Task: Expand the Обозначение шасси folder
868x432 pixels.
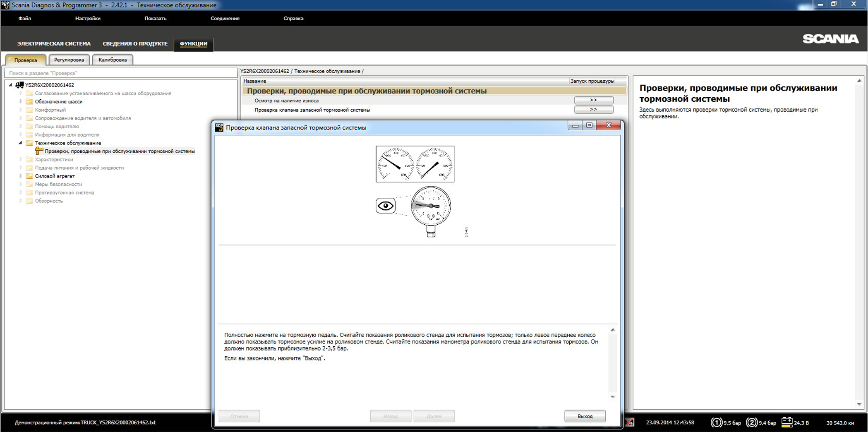Action: tap(21, 101)
